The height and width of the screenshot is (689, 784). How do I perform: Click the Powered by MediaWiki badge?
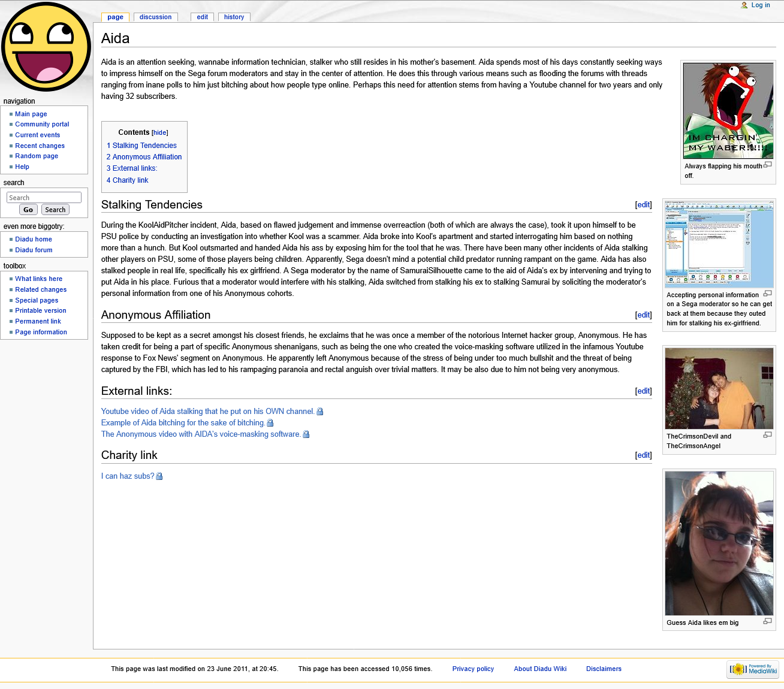[x=753, y=669]
